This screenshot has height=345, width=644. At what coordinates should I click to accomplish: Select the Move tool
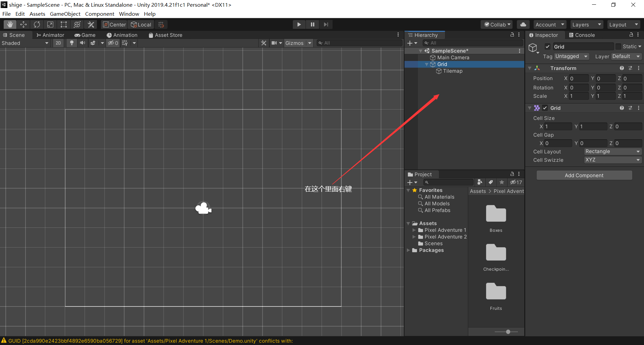(23, 24)
